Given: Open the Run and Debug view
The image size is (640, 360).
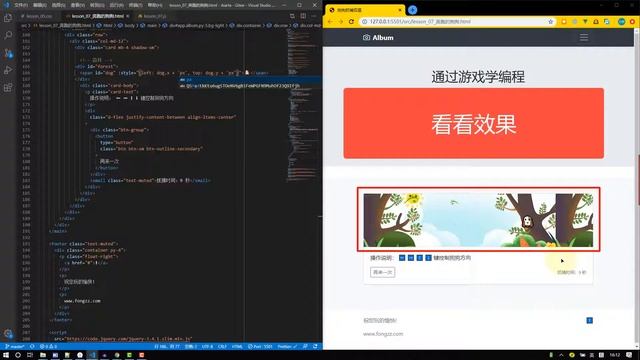Looking at the screenshot, I should 8,70.
